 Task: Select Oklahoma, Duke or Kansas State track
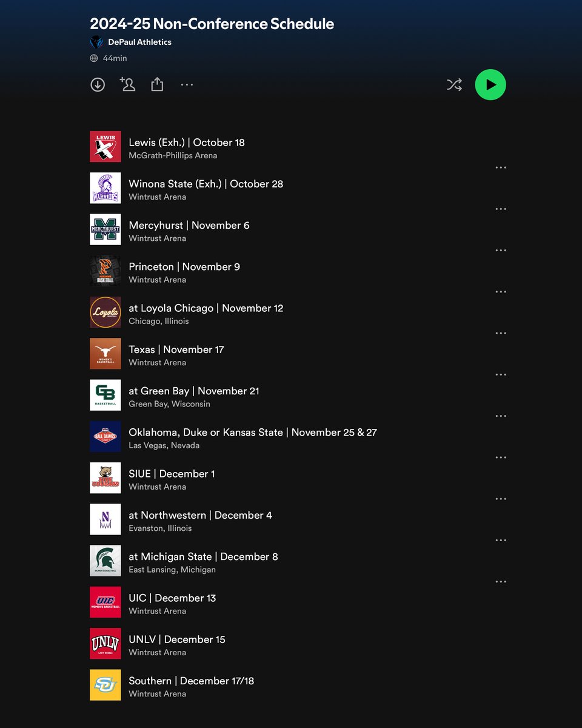click(x=253, y=432)
